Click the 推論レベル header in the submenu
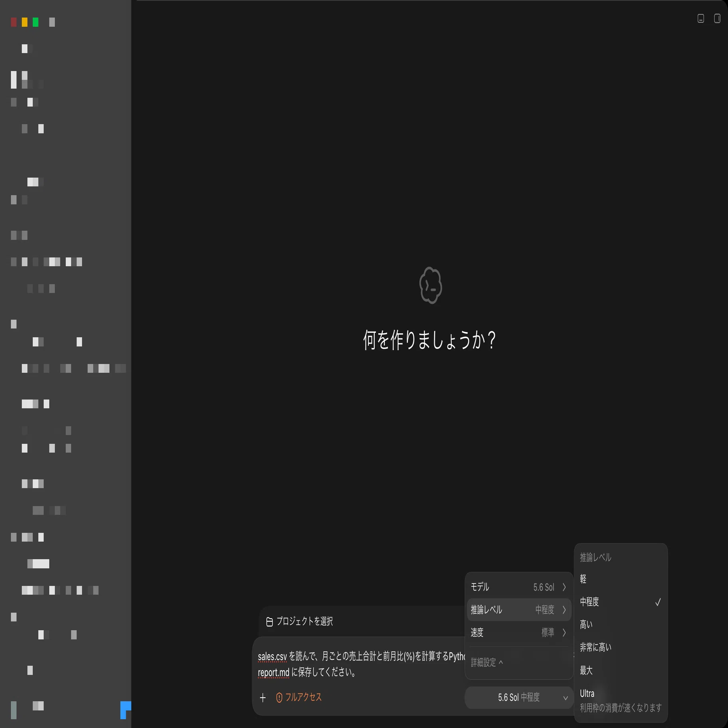 [595, 558]
